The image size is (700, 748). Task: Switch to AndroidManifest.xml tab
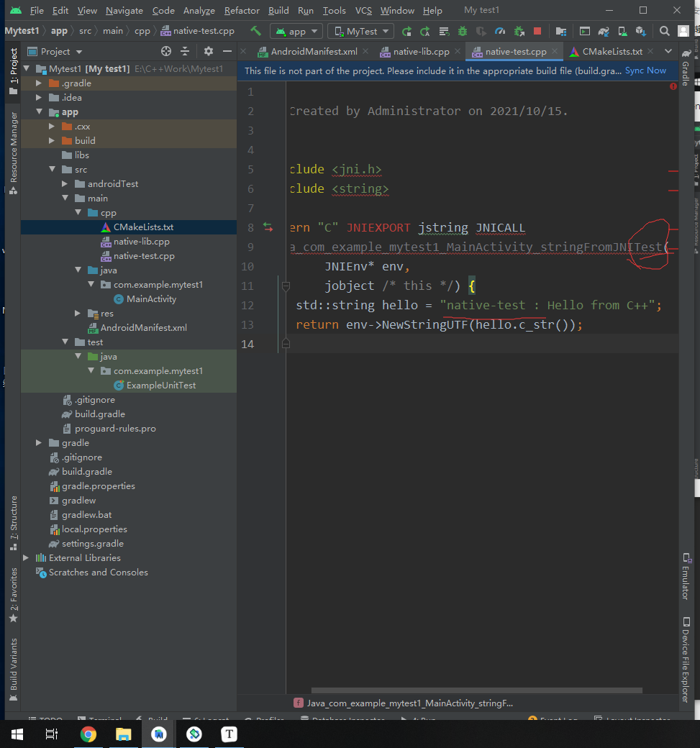point(314,52)
